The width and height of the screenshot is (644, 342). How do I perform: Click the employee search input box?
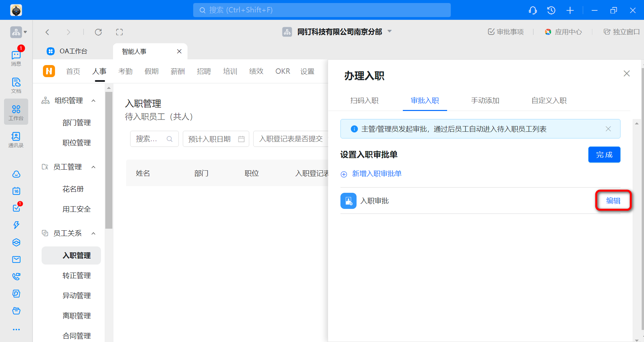click(154, 139)
